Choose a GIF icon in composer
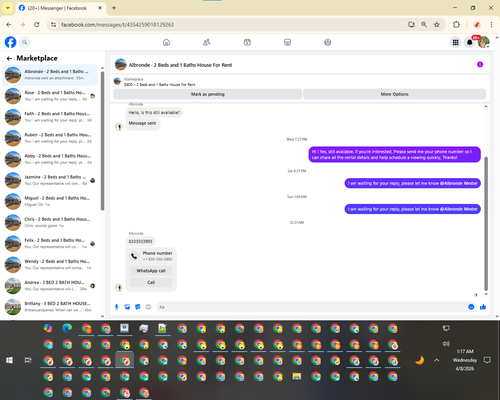500x400 pixels. tap(148, 307)
